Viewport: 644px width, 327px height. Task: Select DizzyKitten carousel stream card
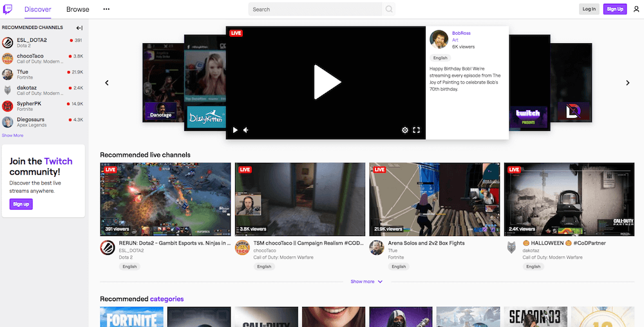click(205, 83)
